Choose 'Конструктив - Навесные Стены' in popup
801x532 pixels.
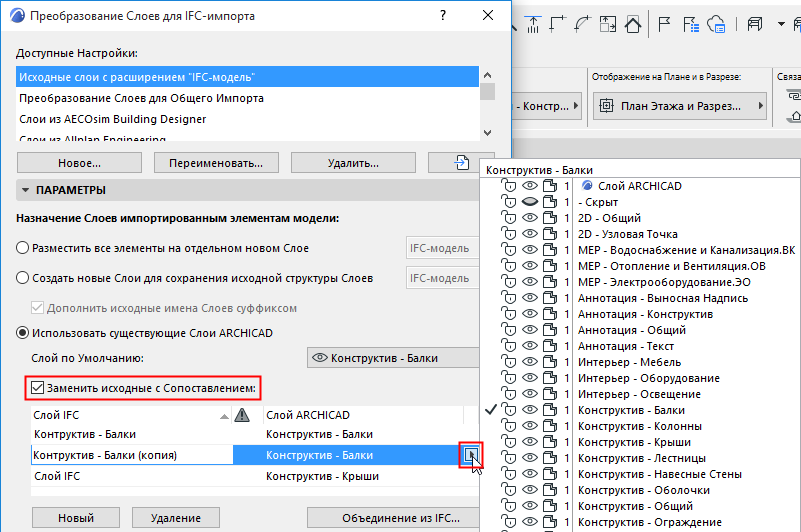click(659, 474)
